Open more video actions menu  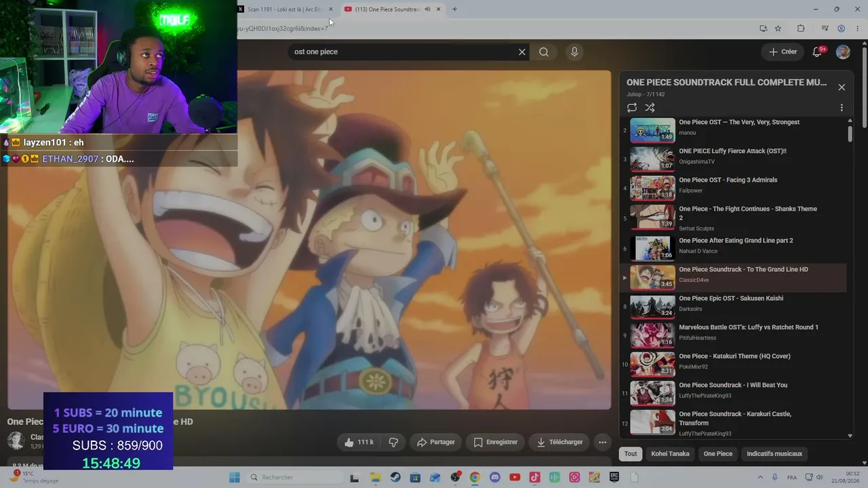point(602,442)
